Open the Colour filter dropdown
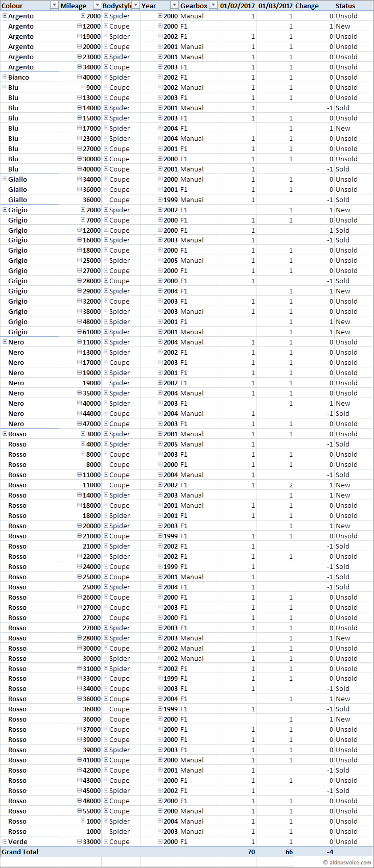Image resolution: width=374 pixels, height=868 pixels. [x=54, y=6]
